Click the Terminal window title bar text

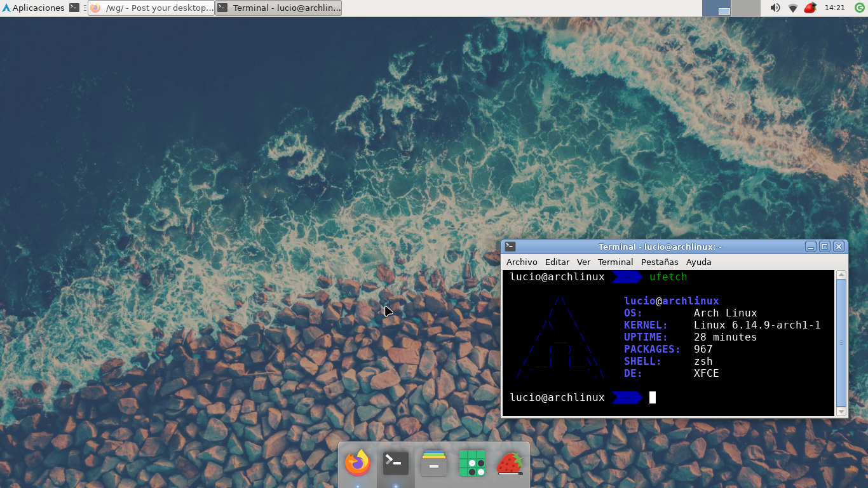[x=660, y=247]
